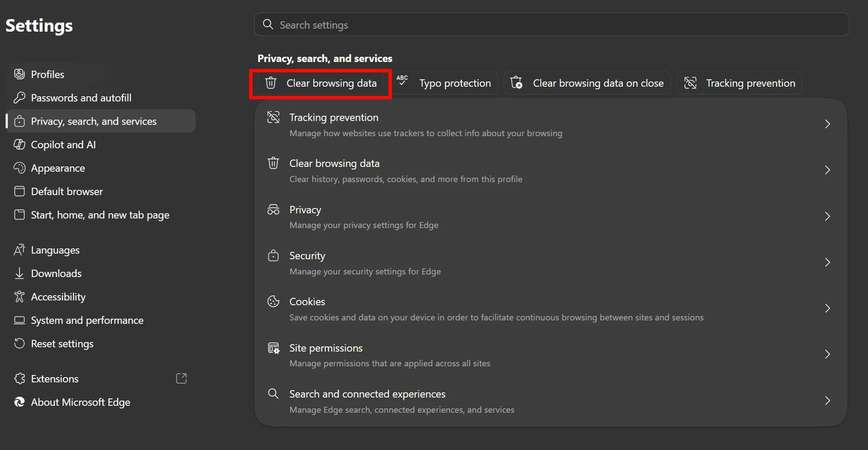This screenshot has height=450, width=868.
Task: Open About Microsoft Edge page
Action: click(x=101, y=402)
